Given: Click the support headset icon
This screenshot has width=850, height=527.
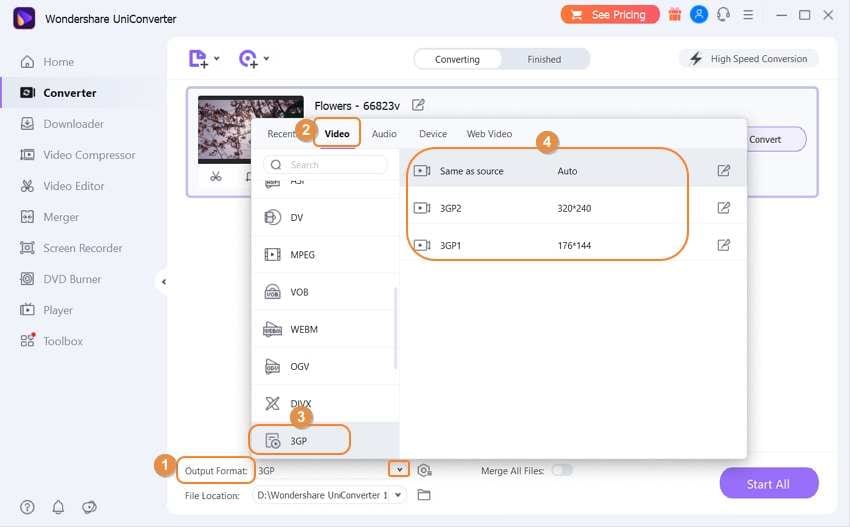Looking at the screenshot, I should 723,15.
